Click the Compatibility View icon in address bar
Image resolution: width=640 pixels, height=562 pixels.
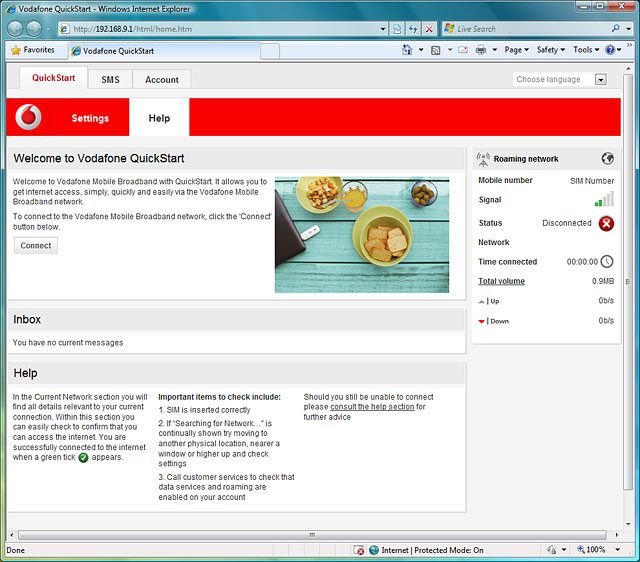point(397,29)
